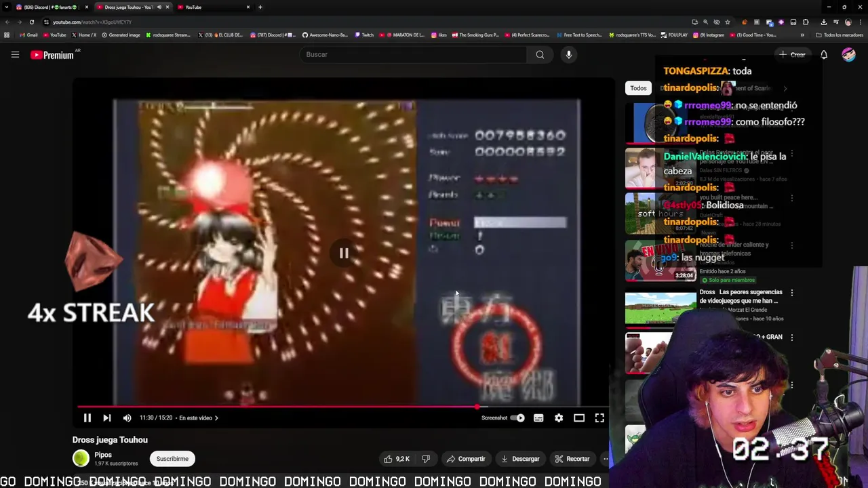The image size is (868, 488).
Task: Open the Minecraft Dross suggested video thumbnail
Action: coord(660,308)
